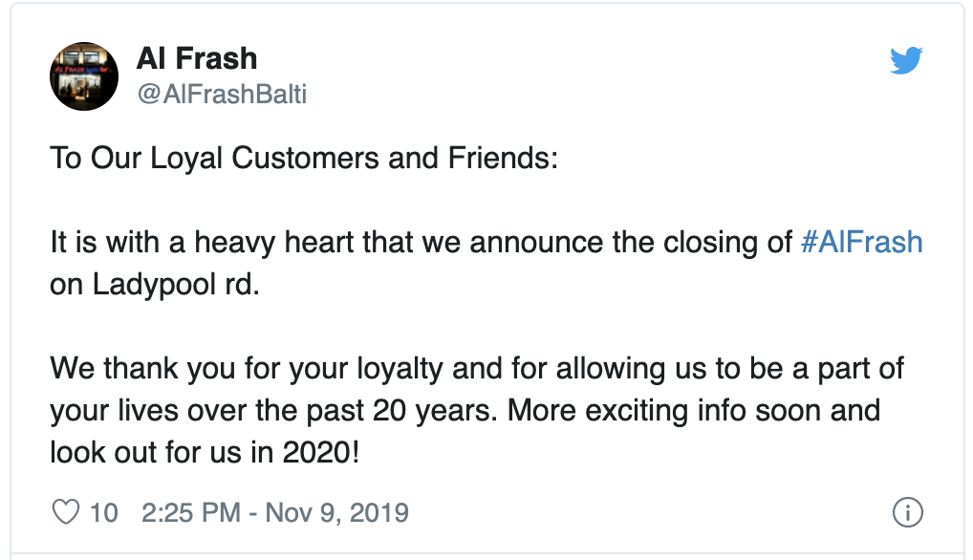Click the 'To Our Loyal Customers' greeting line
Screen dimensions: 973x560
303,158
